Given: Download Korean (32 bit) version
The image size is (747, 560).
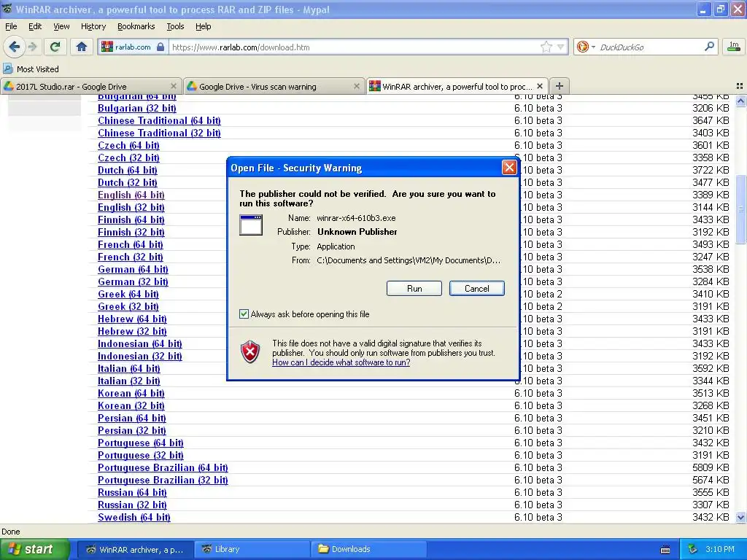Looking at the screenshot, I should 131,405.
